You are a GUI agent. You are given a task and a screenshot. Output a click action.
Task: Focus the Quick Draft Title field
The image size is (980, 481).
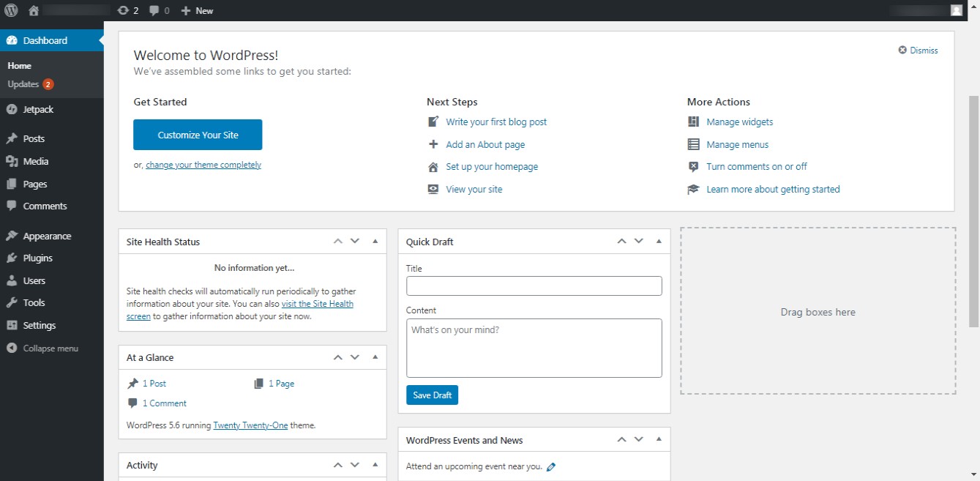point(534,286)
